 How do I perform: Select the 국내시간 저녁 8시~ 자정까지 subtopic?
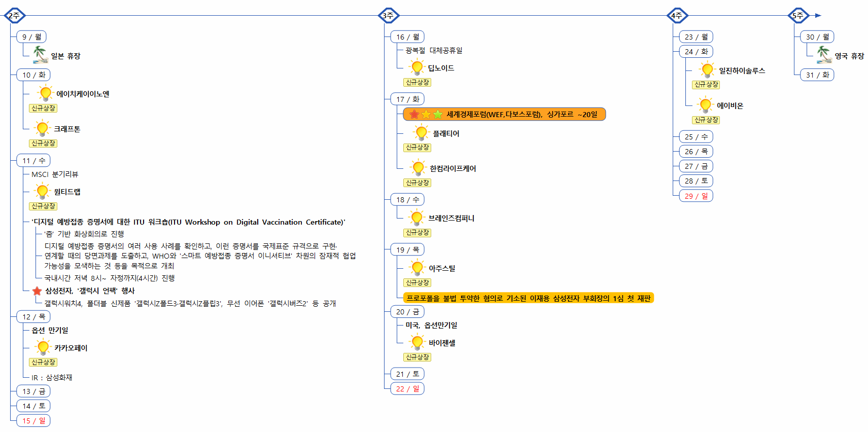point(110,278)
